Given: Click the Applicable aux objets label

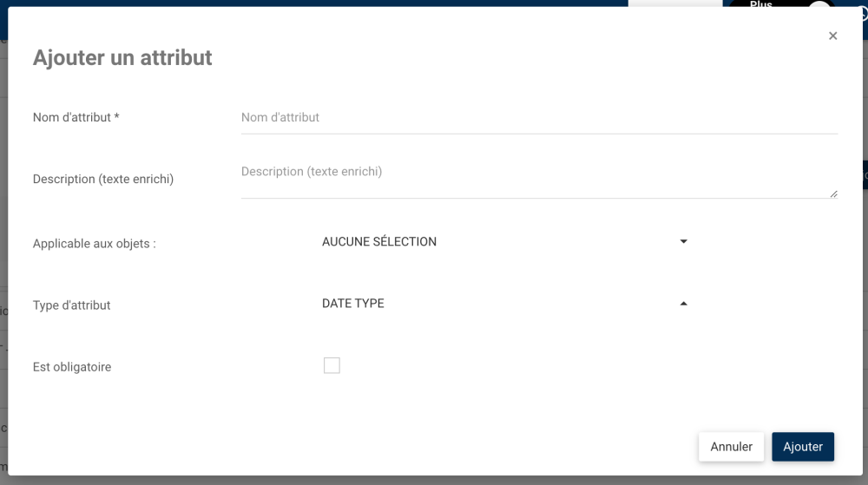Looking at the screenshot, I should click(95, 244).
